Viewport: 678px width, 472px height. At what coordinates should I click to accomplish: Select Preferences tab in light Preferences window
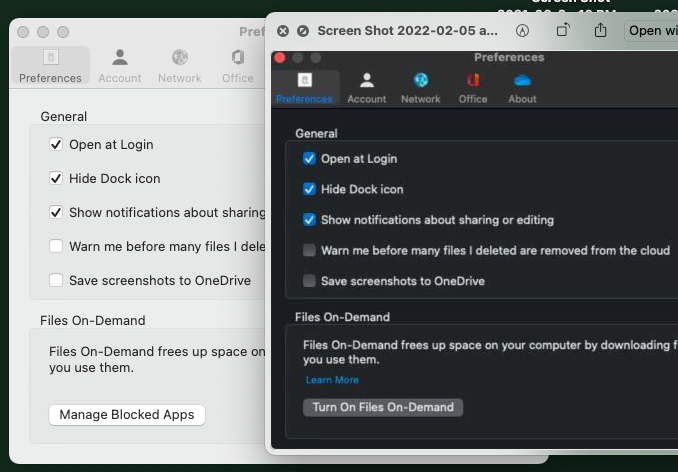(x=50, y=65)
